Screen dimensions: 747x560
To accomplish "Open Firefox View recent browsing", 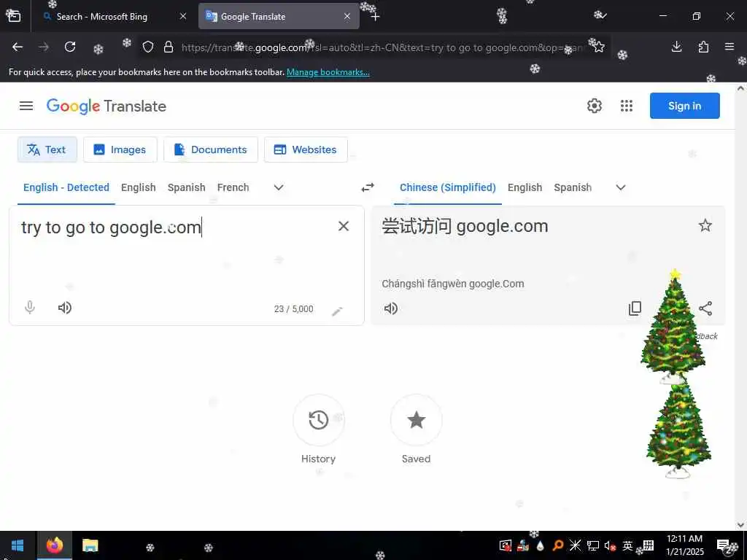I will click(x=14, y=16).
